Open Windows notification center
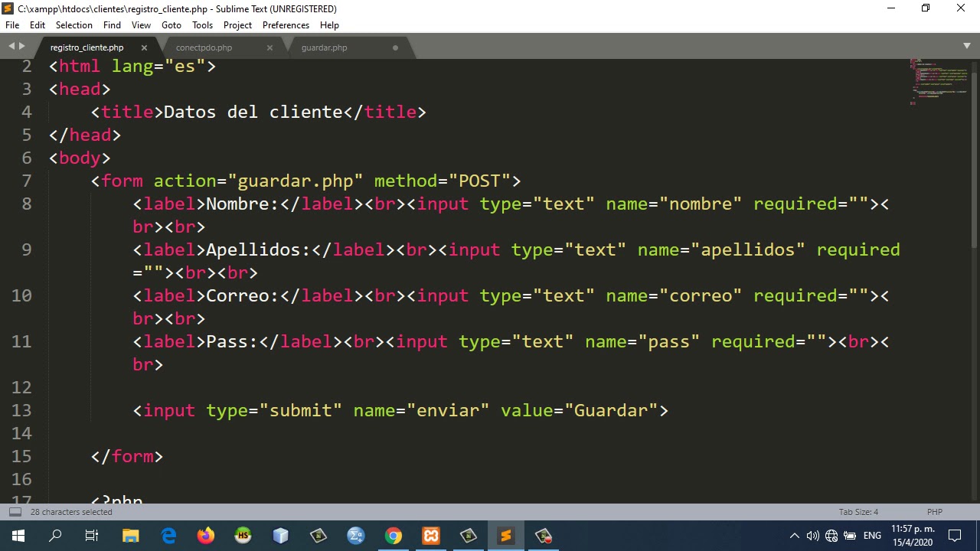Screen dimensions: 980x551 955,536
